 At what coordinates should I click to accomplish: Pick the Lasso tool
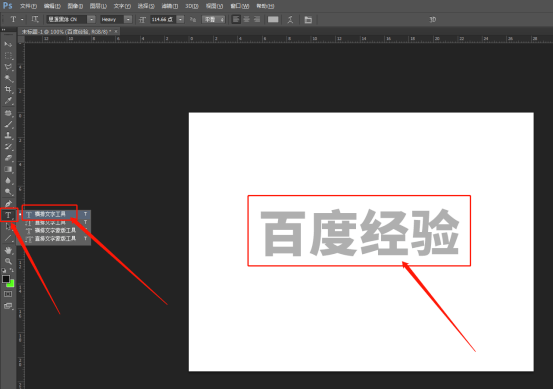point(8,67)
